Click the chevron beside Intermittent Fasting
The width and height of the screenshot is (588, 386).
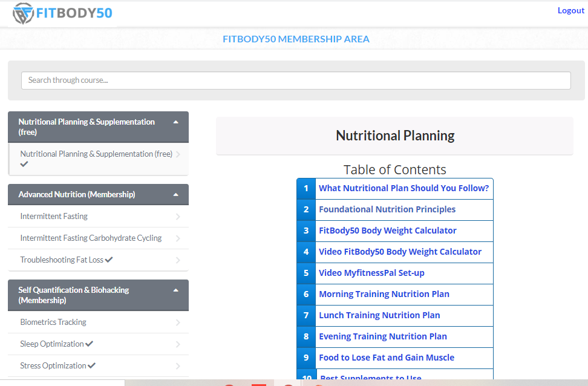[x=178, y=217]
